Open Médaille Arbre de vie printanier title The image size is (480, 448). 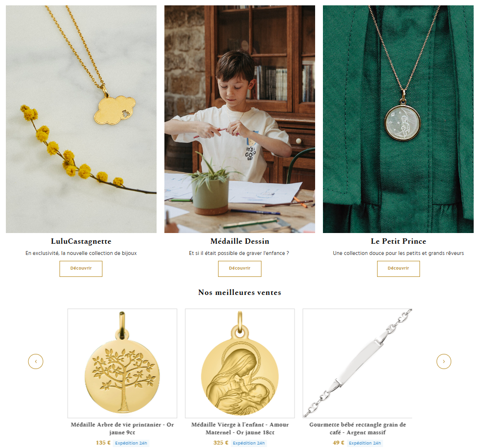[122, 429]
